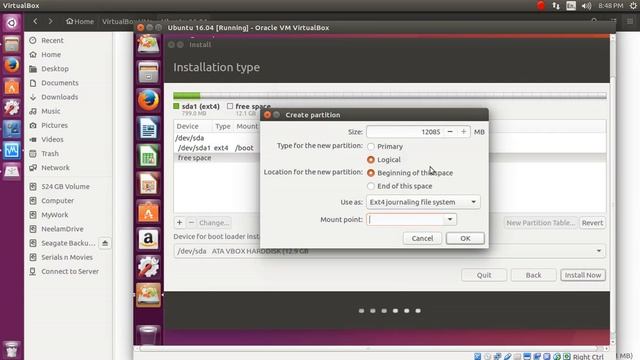Viewport: 640px width, 360px height.
Task: Click the Change... partition button
Action: pos(214,222)
